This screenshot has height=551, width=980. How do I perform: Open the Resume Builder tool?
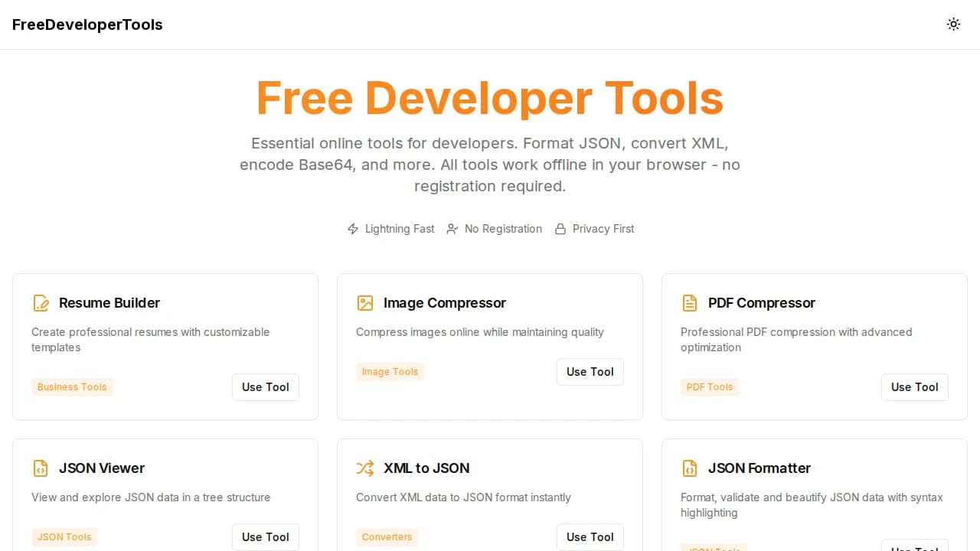[265, 387]
